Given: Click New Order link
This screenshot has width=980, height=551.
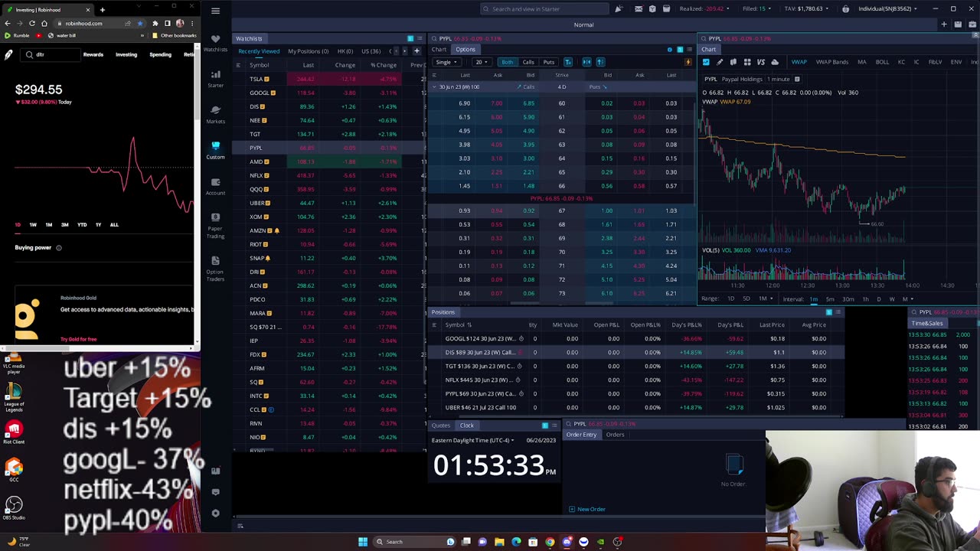Looking at the screenshot, I should [x=587, y=509].
